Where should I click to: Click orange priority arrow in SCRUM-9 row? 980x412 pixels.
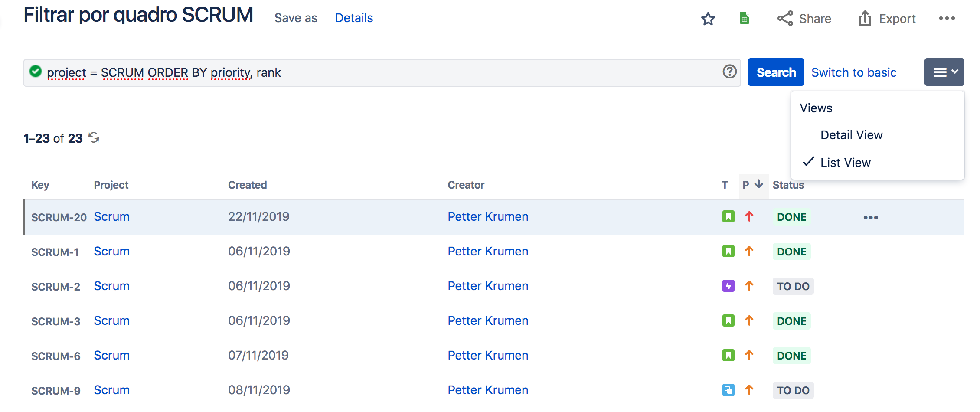pyautogui.click(x=749, y=389)
